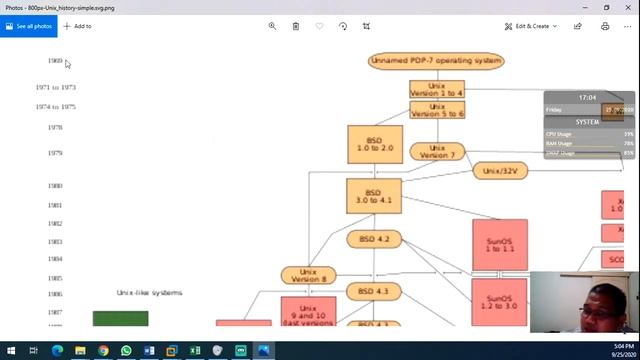Click the partially visible SCO box
The height and width of the screenshot is (360, 640).
613,260
